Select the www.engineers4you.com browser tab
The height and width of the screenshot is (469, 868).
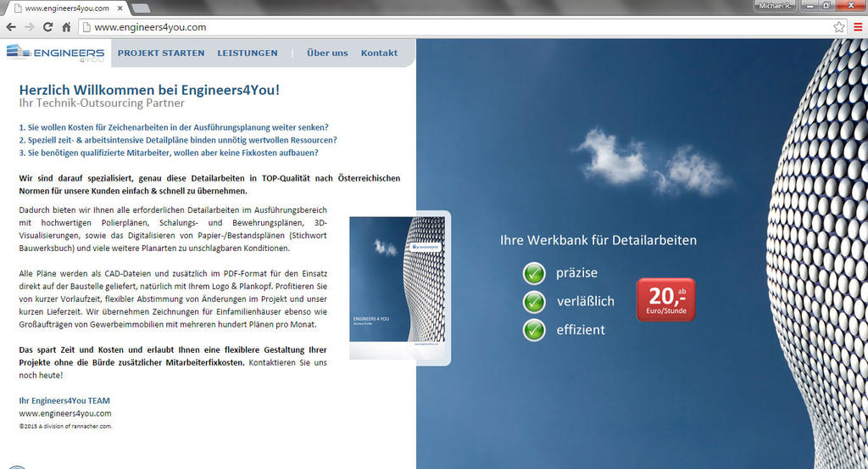click(x=65, y=8)
